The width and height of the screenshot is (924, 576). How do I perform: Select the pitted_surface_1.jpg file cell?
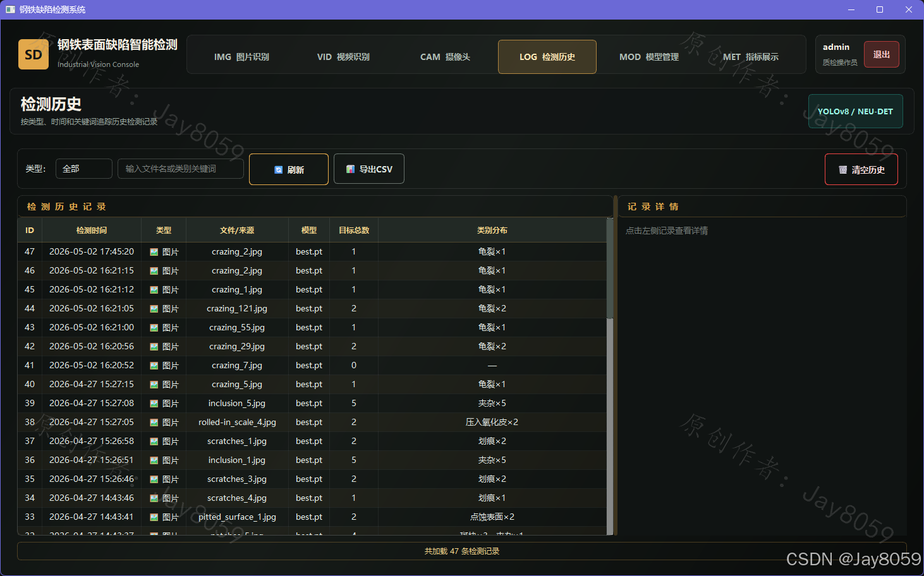pos(237,517)
